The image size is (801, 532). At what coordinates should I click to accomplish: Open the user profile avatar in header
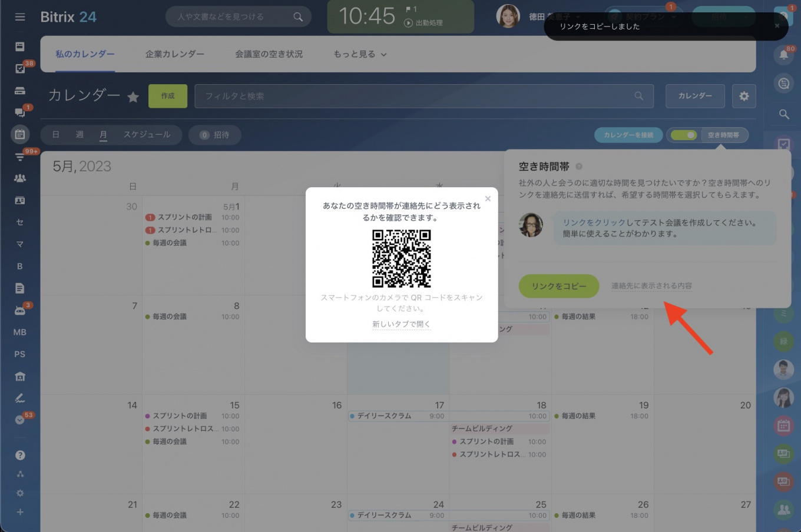tap(508, 16)
